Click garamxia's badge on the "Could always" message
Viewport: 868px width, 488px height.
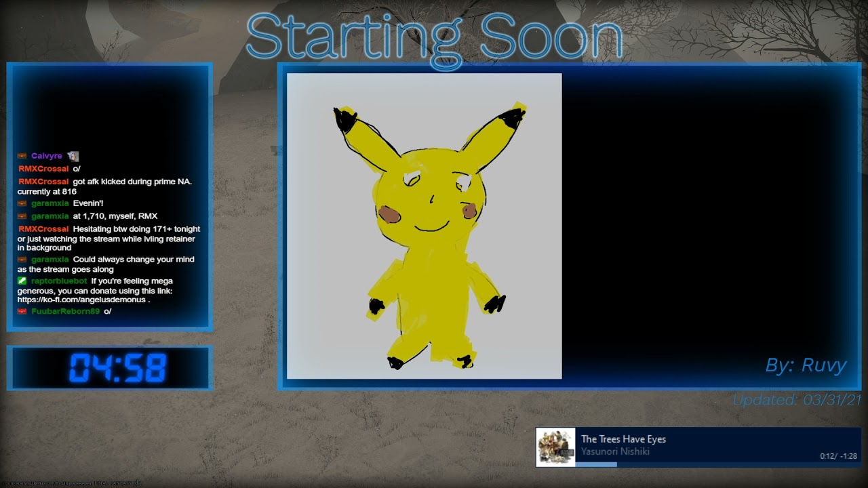pyautogui.click(x=22, y=260)
